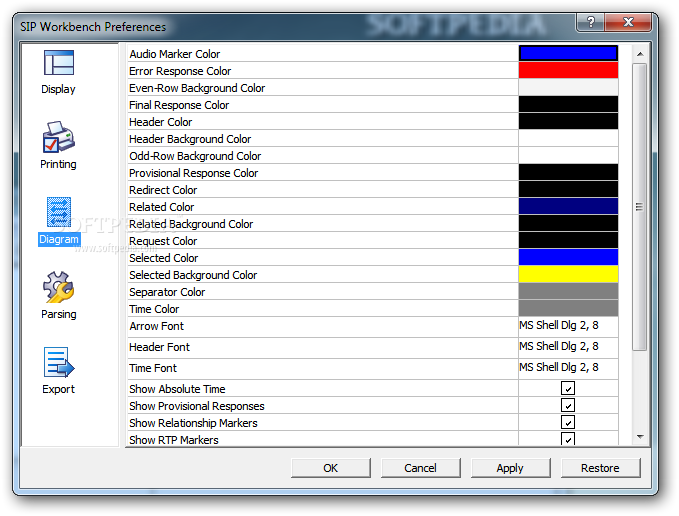The width and height of the screenshot is (679, 516).
Task: Select the Error Response Color label
Action: (180, 71)
